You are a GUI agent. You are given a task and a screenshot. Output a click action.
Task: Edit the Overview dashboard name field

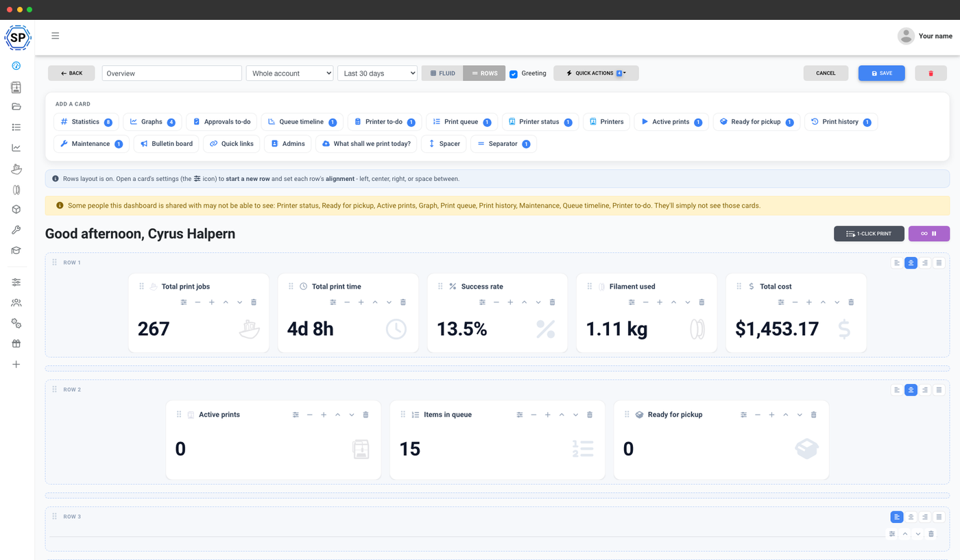[x=172, y=73]
